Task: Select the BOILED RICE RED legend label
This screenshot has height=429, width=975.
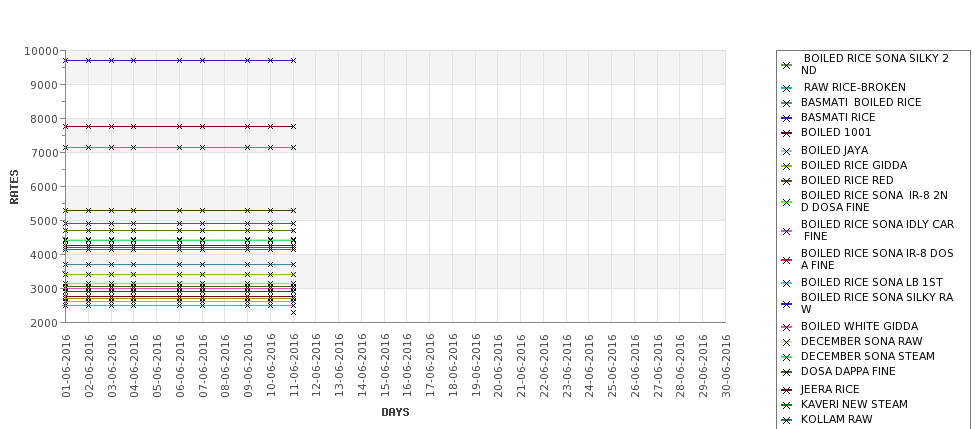Action: click(847, 180)
